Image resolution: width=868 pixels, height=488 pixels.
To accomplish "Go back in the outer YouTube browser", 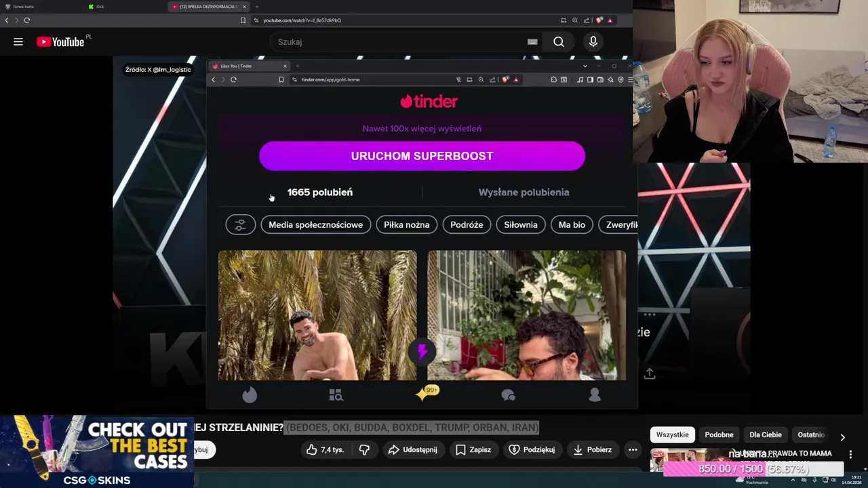I will click(x=7, y=20).
